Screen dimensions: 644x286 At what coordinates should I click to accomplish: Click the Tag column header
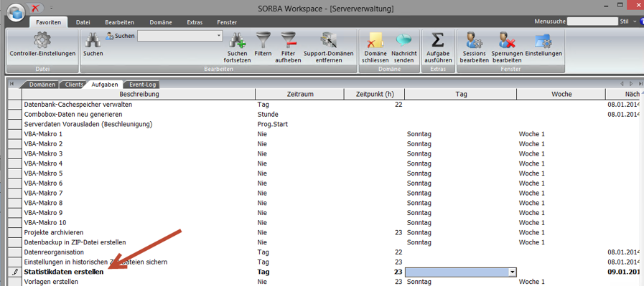461,95
